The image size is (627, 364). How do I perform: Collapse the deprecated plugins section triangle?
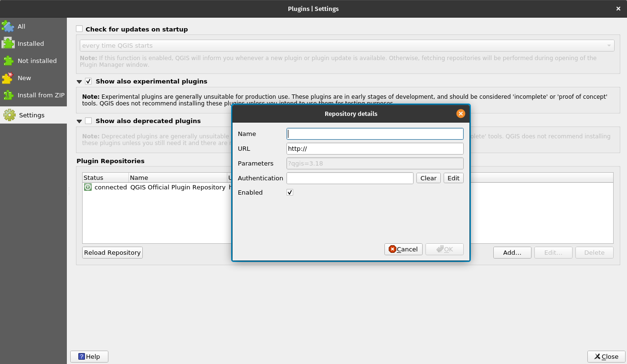(79, 121)
